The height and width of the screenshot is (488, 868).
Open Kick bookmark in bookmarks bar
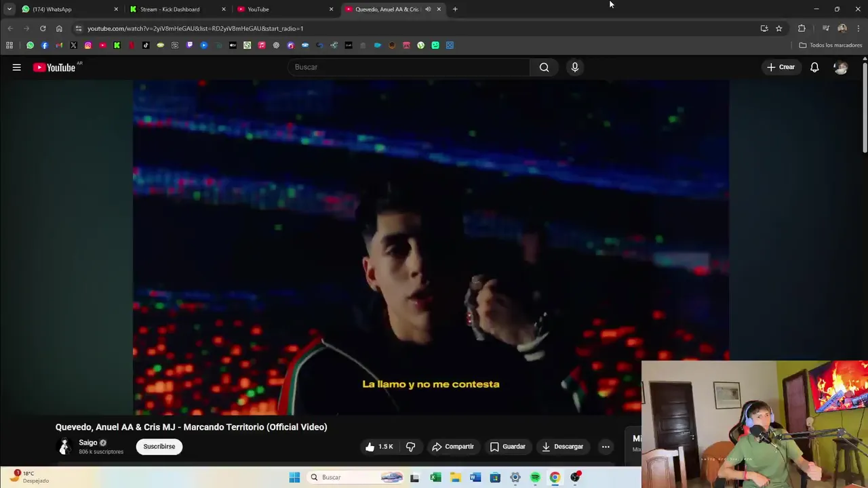click(x=117, y=45)
